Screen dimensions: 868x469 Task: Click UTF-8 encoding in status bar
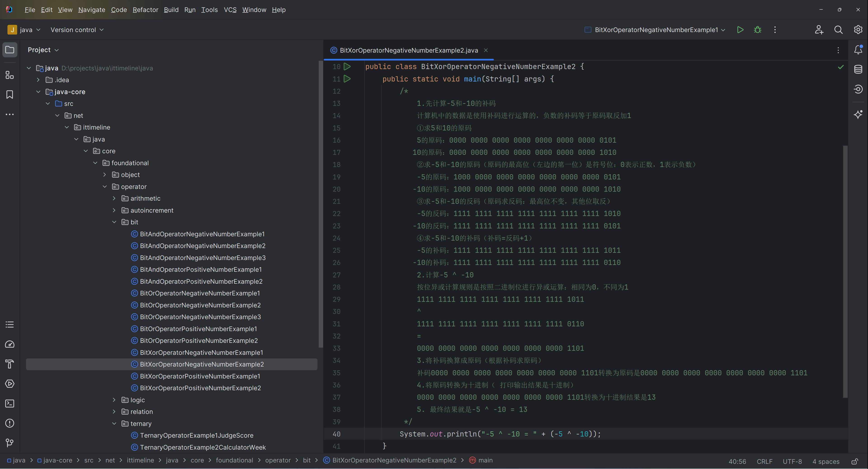792,461
